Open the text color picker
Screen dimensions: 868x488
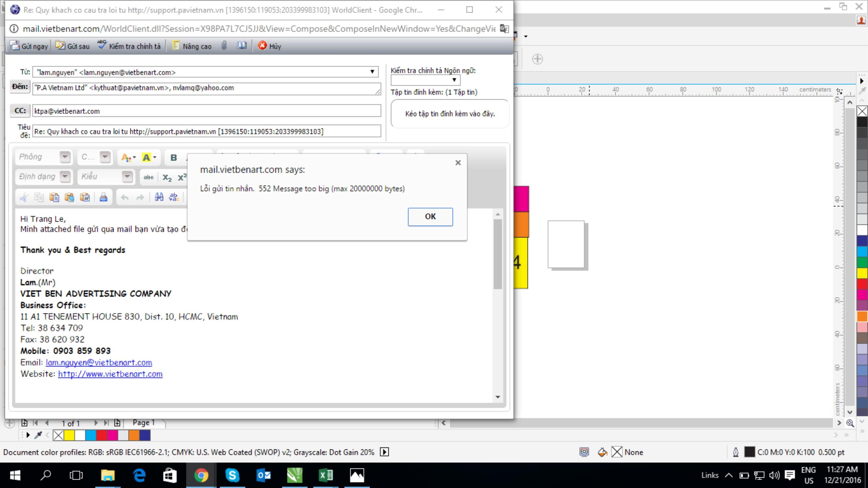(128, 157)
